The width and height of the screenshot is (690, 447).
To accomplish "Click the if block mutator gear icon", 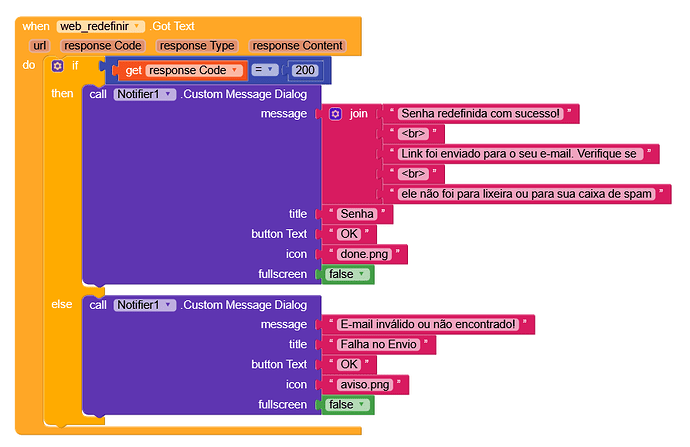I will [57, 66].
